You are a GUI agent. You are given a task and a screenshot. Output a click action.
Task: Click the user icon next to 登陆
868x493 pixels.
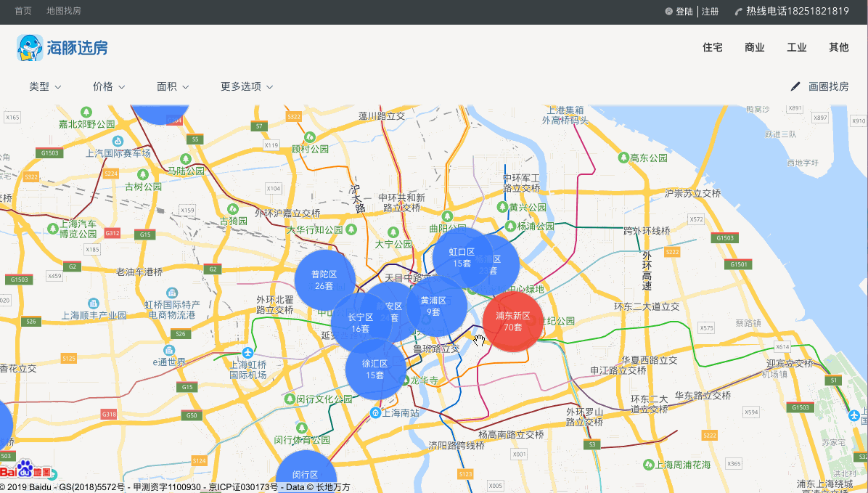[668, 11]
